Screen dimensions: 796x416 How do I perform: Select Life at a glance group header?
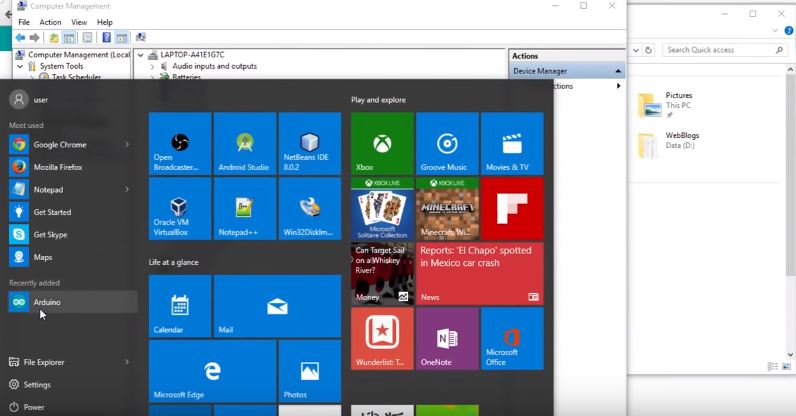174,263
